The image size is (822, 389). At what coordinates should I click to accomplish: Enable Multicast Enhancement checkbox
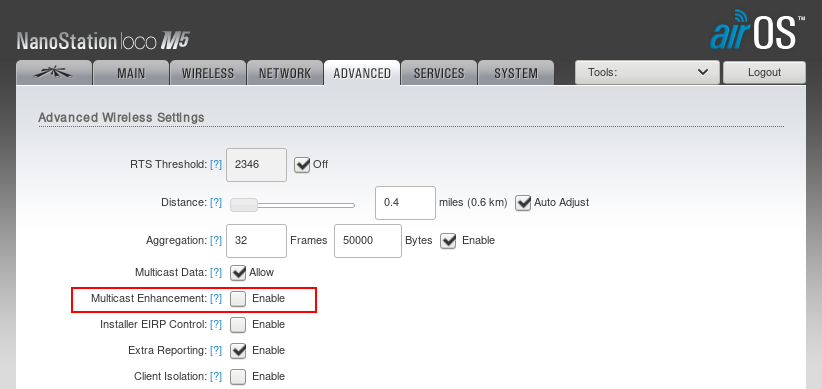point(238,299)
